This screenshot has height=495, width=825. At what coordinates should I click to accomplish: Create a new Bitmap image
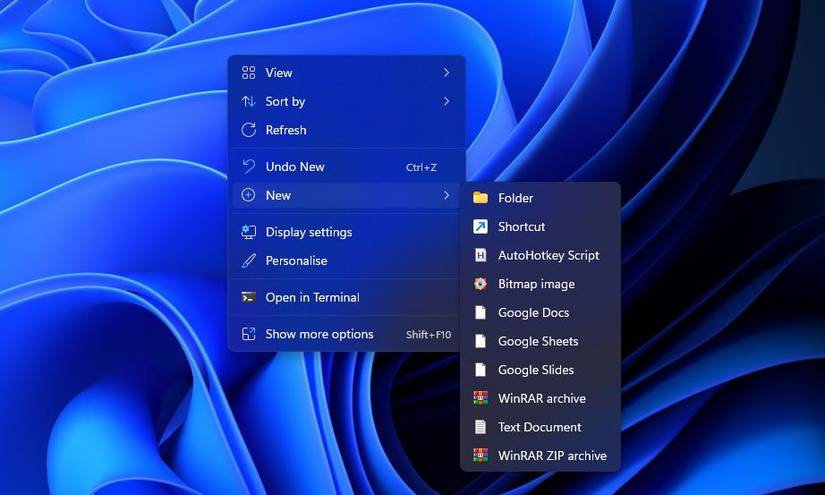click(x=540, y=284)
